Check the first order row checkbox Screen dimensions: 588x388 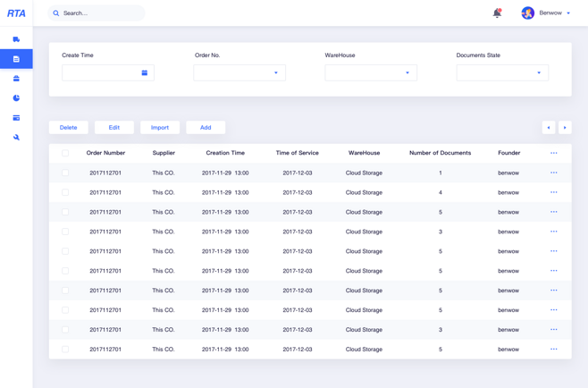(65, 173)
